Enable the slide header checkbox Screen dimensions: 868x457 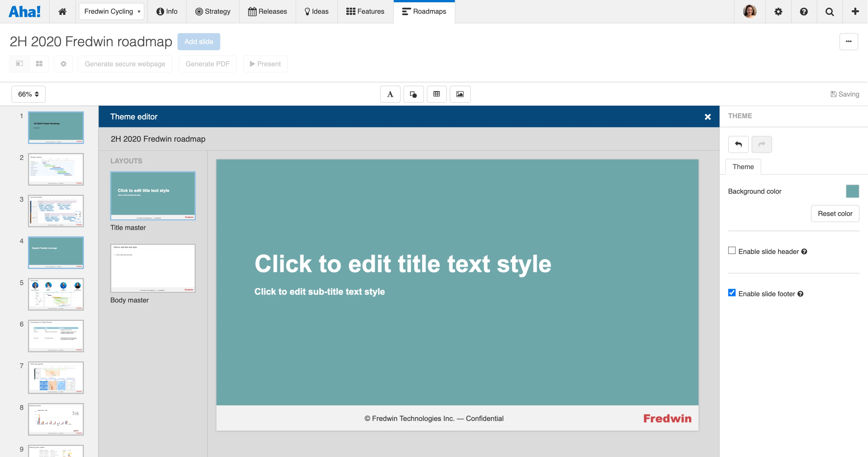coord(732,251)
